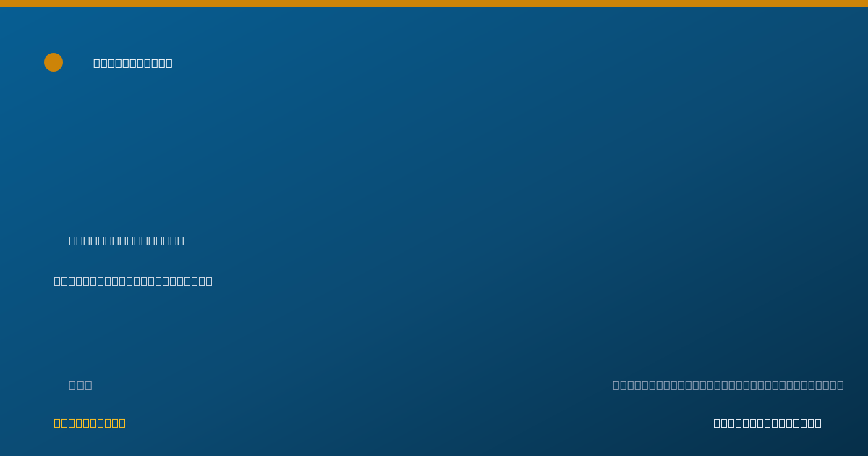Click the short gray label above yellow text
This screenshot has height=456, width=868.
(80, 385)
